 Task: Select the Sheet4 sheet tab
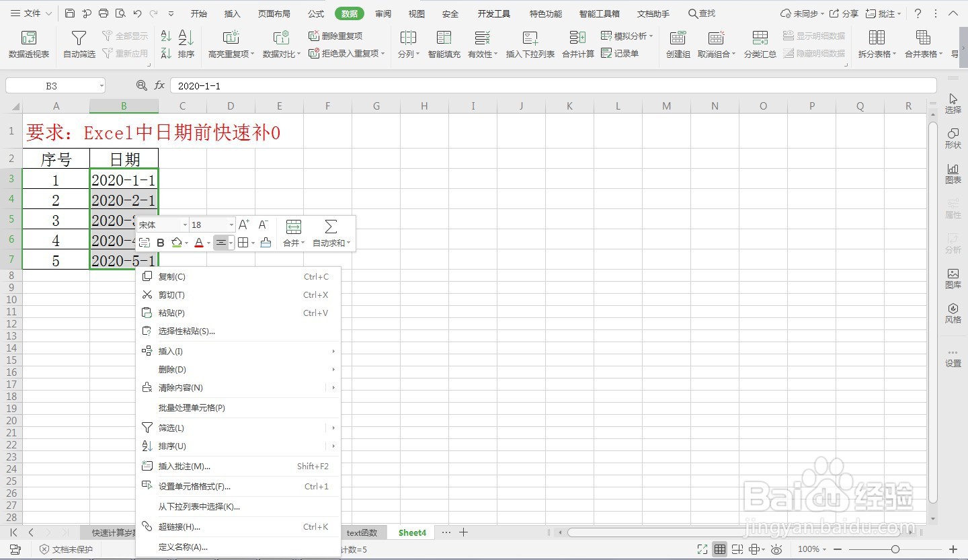(412, 532)
